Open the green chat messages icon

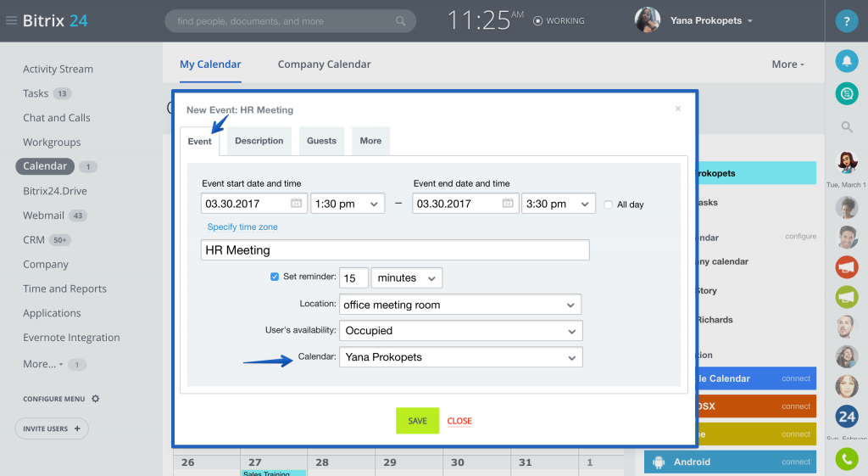(847, 93)
